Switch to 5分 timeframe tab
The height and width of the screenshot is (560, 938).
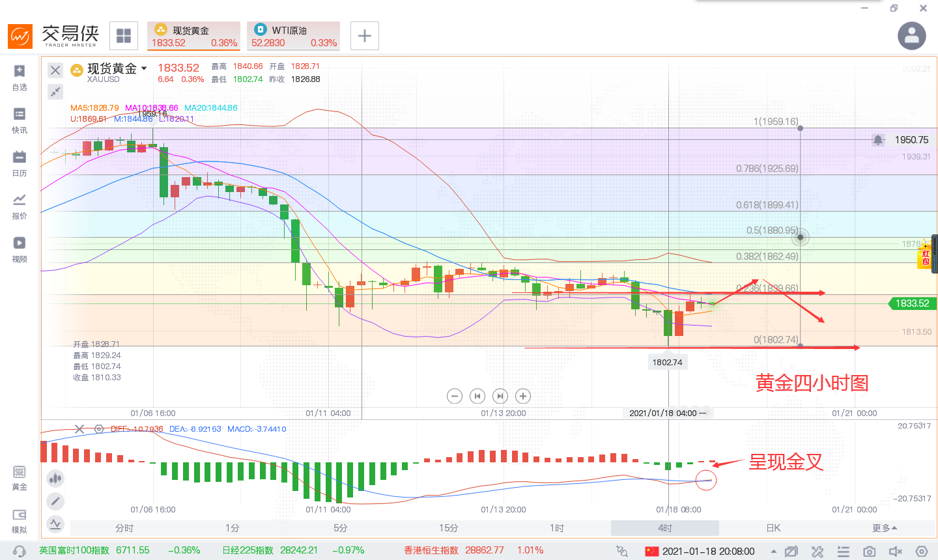[341, 528]
